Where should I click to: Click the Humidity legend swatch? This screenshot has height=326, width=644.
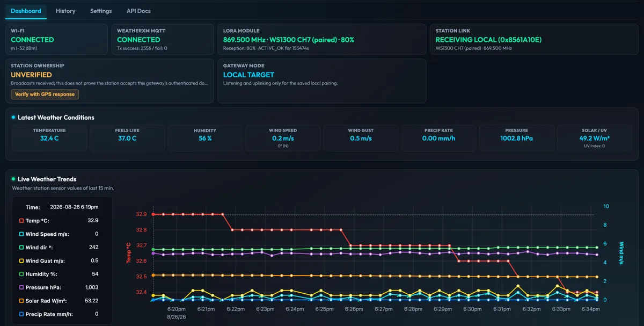tap(21, 274)
